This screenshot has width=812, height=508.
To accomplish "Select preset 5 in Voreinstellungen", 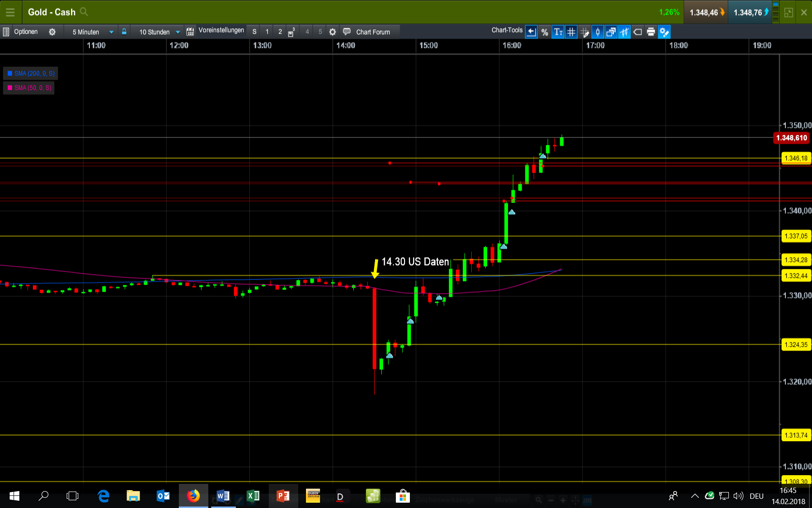I will point(320,32).
